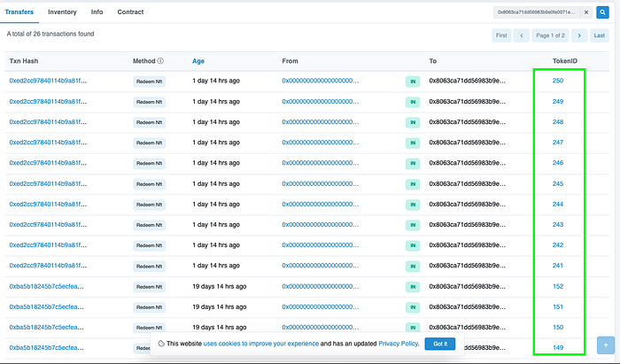Open TokenID 149 link
This screenshot has width=620, height=364.
pos(558,348)
